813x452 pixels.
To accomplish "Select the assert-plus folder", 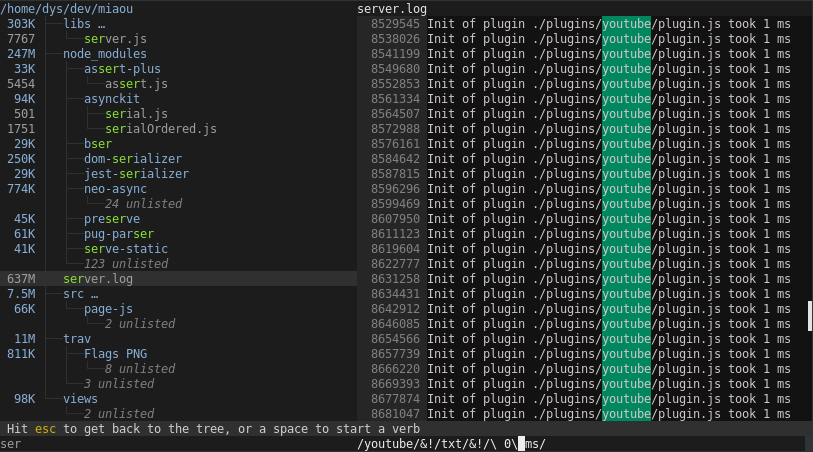I will (122, 69).
